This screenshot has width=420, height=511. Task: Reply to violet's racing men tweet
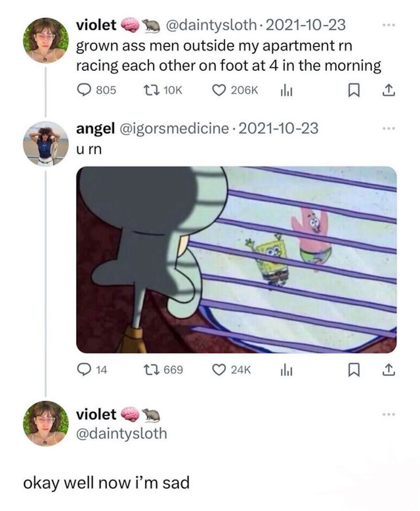pyautogui.click(x=84, y=90)
